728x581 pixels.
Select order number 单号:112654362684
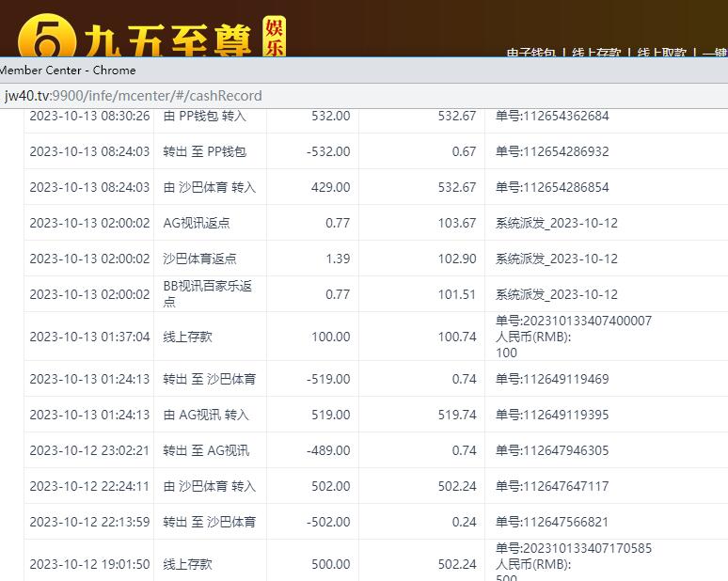tap(552, 116)
